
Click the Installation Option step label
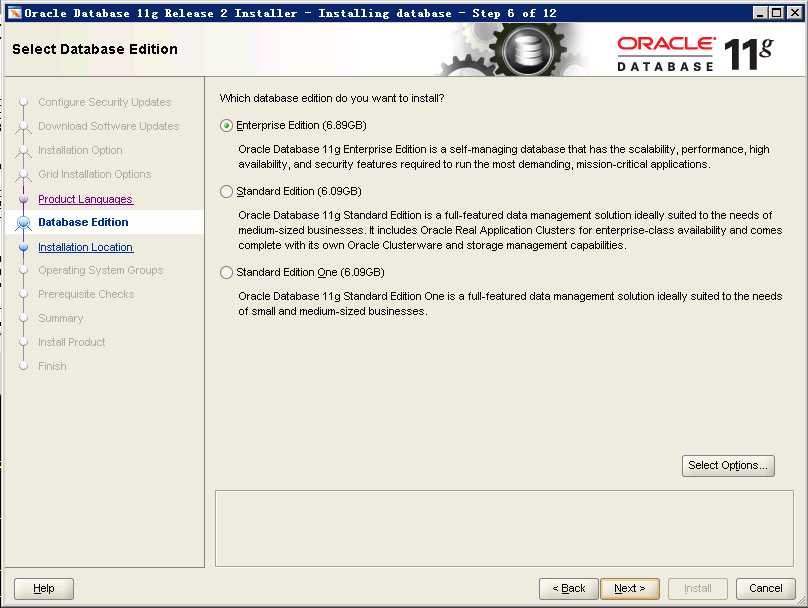tap(80, 150)
